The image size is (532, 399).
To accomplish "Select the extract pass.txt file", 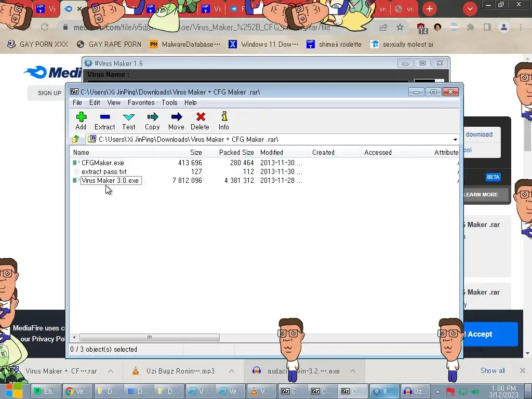I will tap(104, 171).
